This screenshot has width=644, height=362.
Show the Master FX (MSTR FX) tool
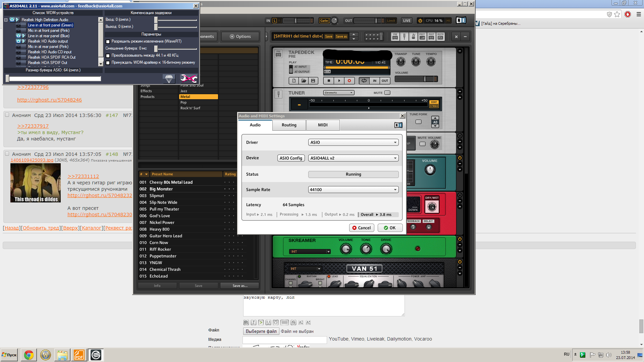(440, 36)
